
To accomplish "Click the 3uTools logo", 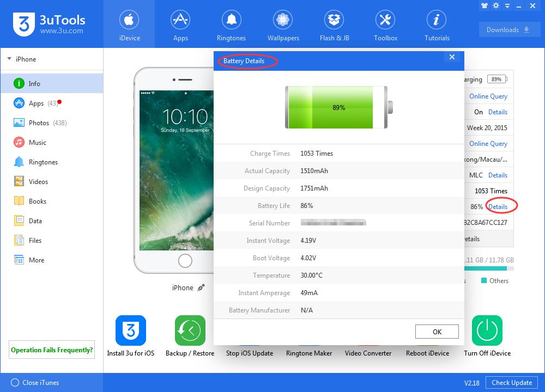I will [x=49, y=24].
